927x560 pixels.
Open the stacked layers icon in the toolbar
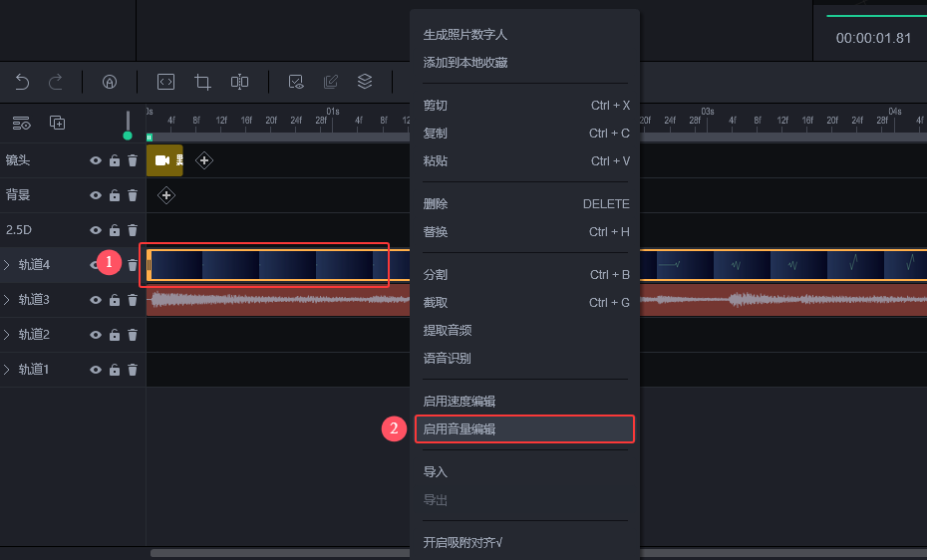[x=365, y=82]
